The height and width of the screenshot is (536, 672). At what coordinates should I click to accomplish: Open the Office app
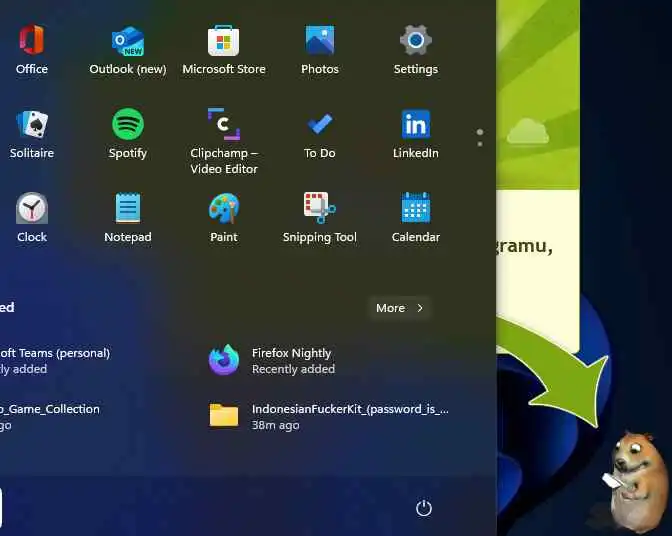[x=32, y=49]
